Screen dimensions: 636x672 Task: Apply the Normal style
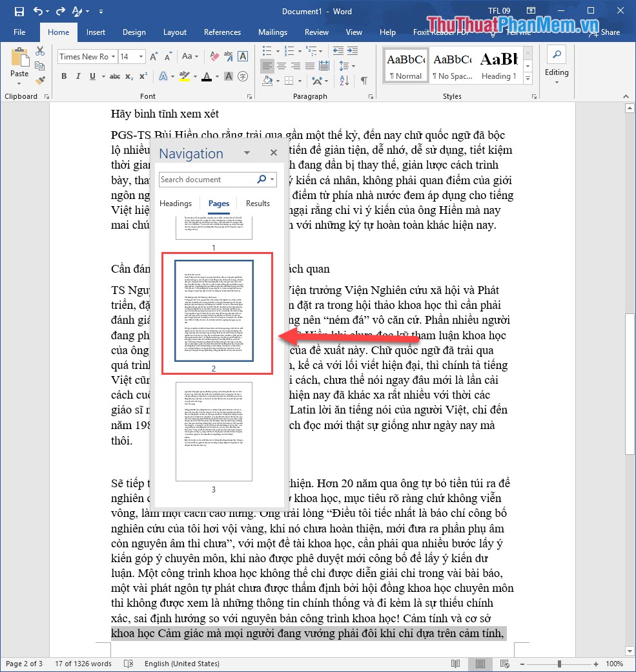[x=405, y=65]
